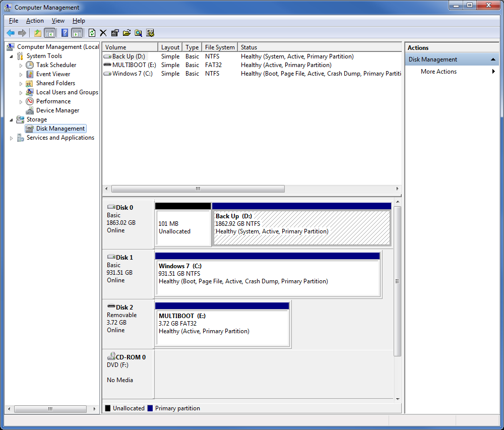Viewport: 504px width, 430px height.
Task: Click the Event Viewer icon in tree
Action: (x=30, y=74)
